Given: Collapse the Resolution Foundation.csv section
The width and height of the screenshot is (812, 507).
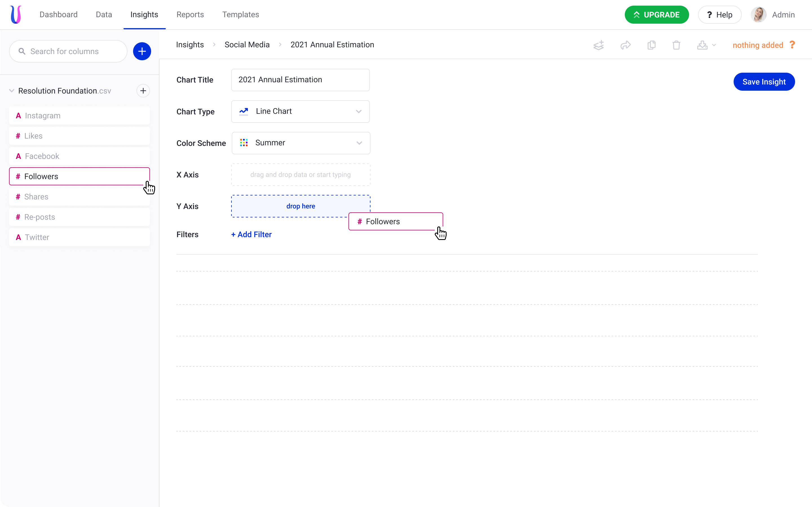Looking at the screenshot, I should [12, 91].
